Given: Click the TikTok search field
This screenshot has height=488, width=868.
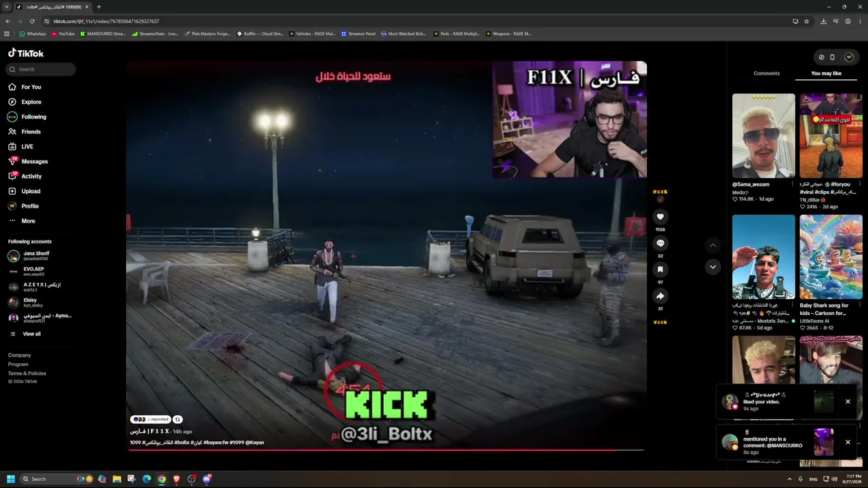Looking at the screenshot, I should [41, 69].
